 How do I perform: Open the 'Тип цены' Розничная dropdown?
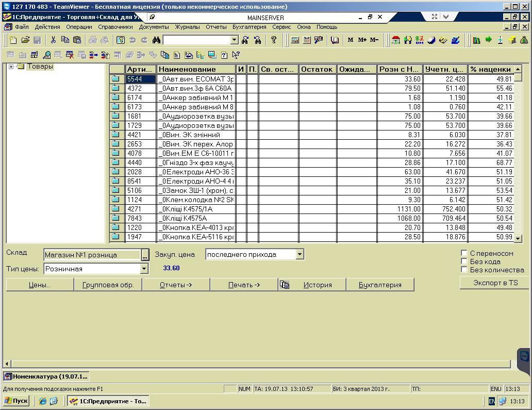coord(144,269)
